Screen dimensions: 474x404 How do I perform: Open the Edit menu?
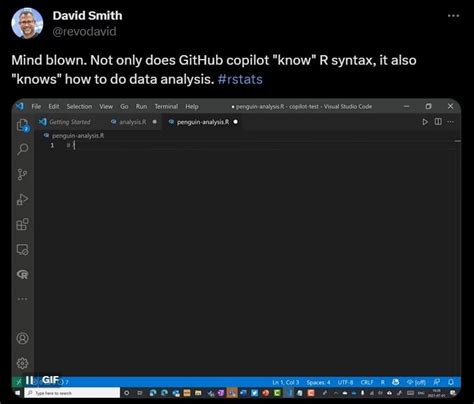coord(54,106)
